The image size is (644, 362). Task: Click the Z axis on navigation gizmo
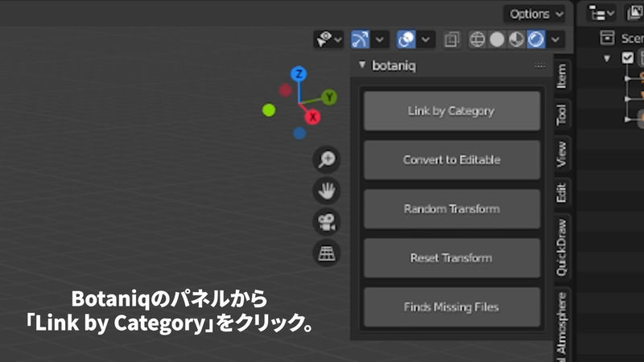(x=299, y=74)
